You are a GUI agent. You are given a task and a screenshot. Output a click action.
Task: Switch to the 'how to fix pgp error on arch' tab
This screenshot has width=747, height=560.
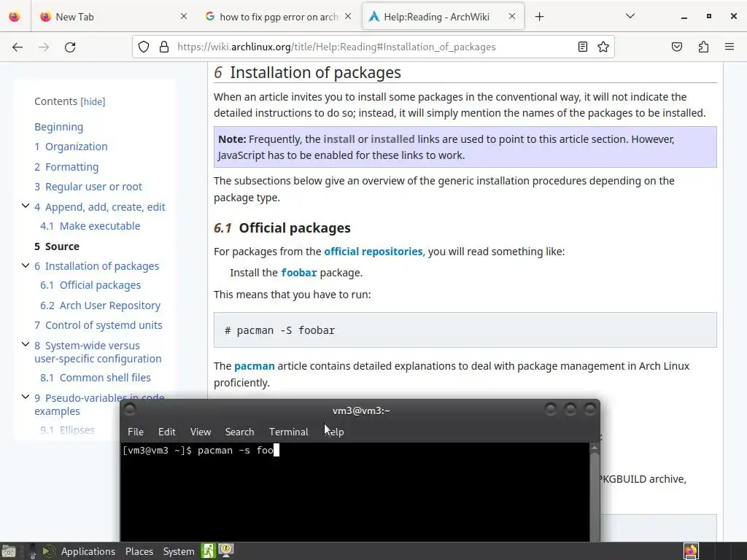coord(279,17)
